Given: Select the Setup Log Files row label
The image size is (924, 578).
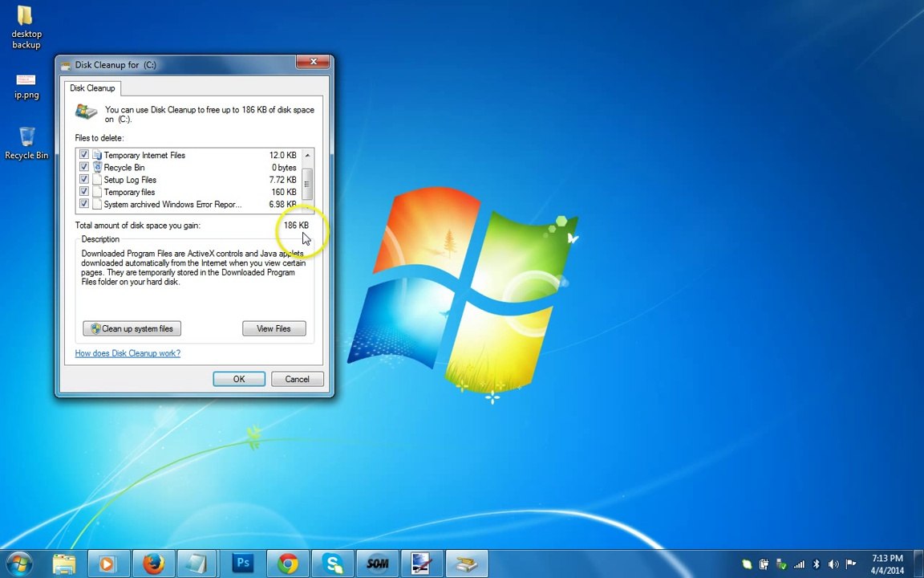Looking at the screenshot, I should click(130, 180).
